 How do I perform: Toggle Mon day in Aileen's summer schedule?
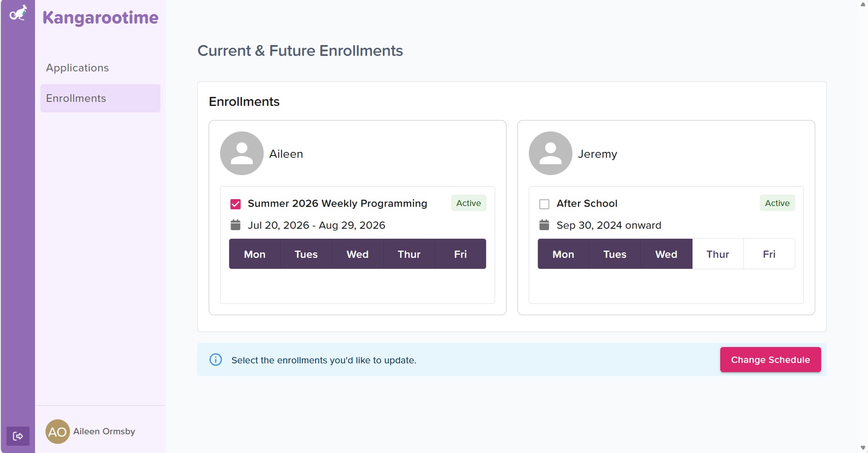(x=255, y=254)
